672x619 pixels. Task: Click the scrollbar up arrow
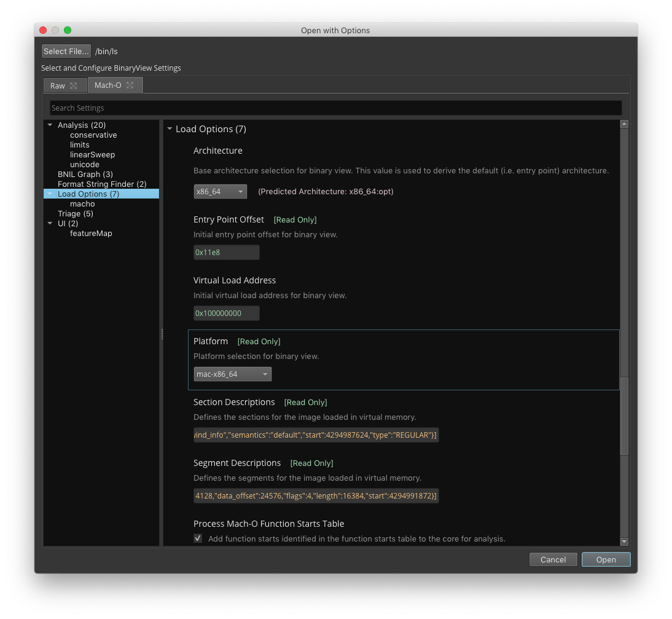tap(624, 124)
